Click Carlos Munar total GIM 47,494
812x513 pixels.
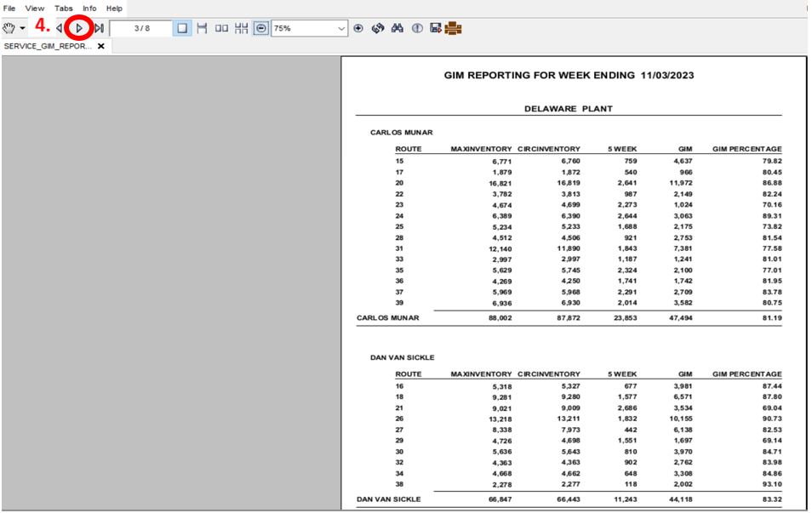tap(680, 318)
